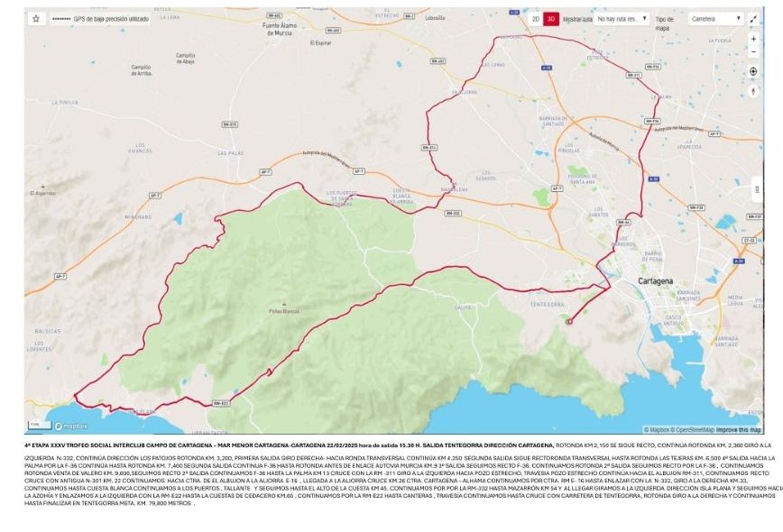Click the GPS low precision indicator
The image size is (783, 532).
pyautogui.click(x=100, y=19)
